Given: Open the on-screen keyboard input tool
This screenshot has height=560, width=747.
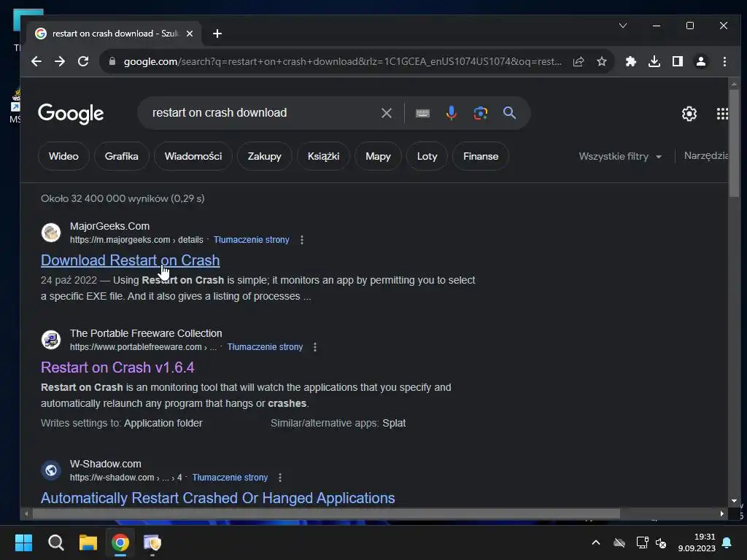Looking at the screenshot, I should pyautogui.click(x=422, y=113).
